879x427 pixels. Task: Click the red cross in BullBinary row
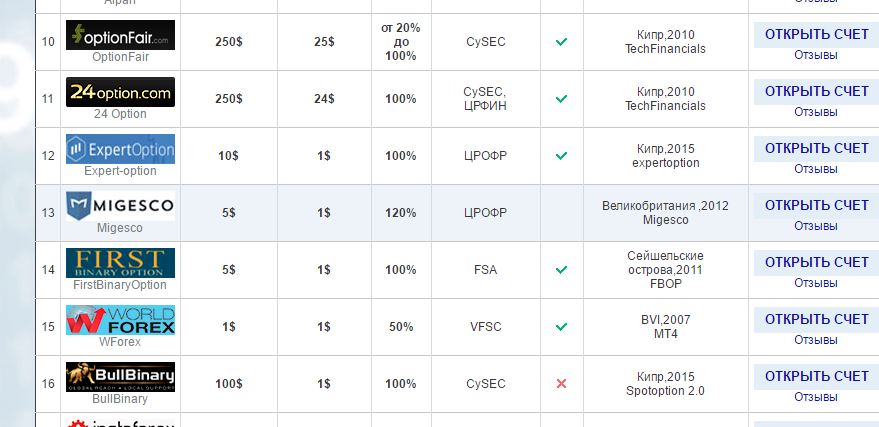tap(561, 384)
